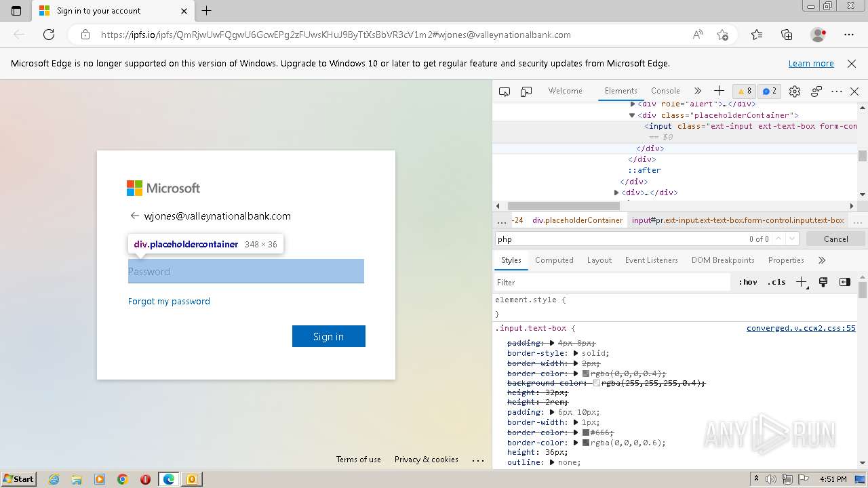The width and height of the screenshot is (868, 488).
Task: Open converged css source link
Action: 801,328
